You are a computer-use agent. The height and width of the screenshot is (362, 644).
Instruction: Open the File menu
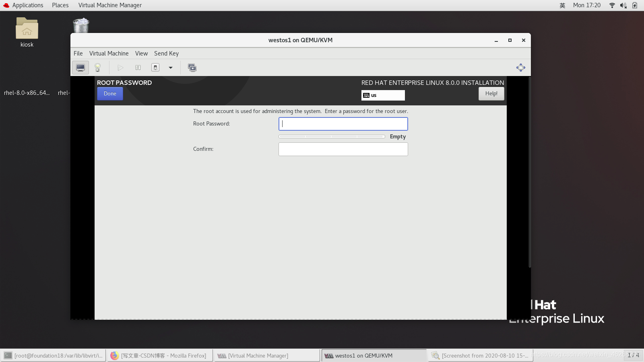coord(78,53)
